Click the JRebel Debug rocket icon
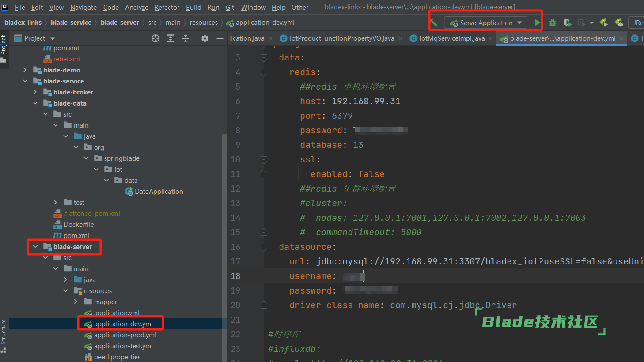This screenshot has width=644, height=362. tap(619, 23)
